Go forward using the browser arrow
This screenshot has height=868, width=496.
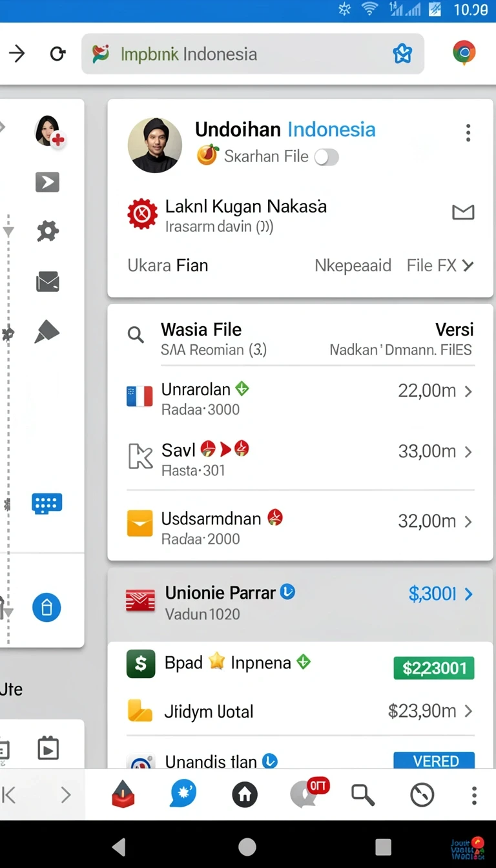17,54
